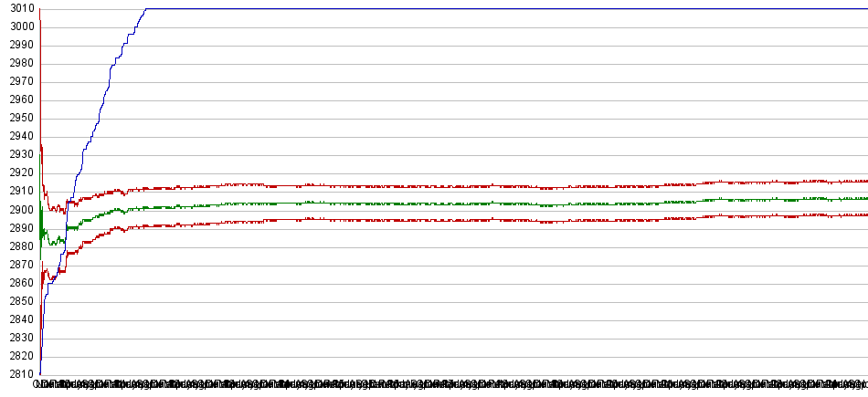Image resolution: width=868 pixels, height=397 pixels.
Task: Click the lower red data line
Action: [457, 220]
